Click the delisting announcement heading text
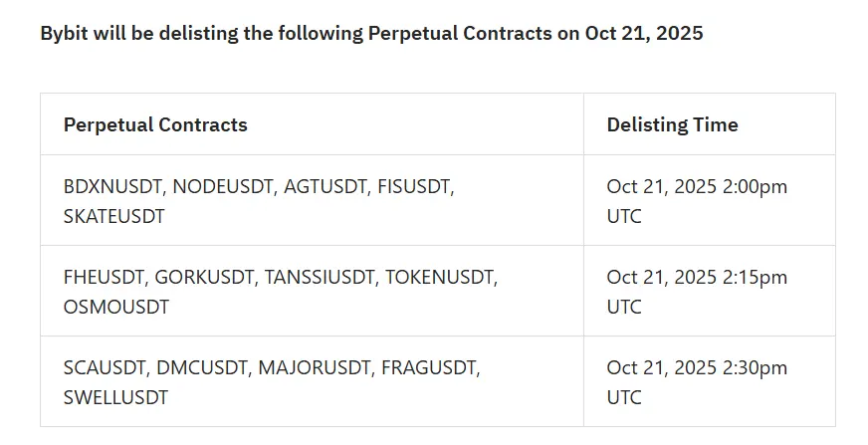 [371, 33]
